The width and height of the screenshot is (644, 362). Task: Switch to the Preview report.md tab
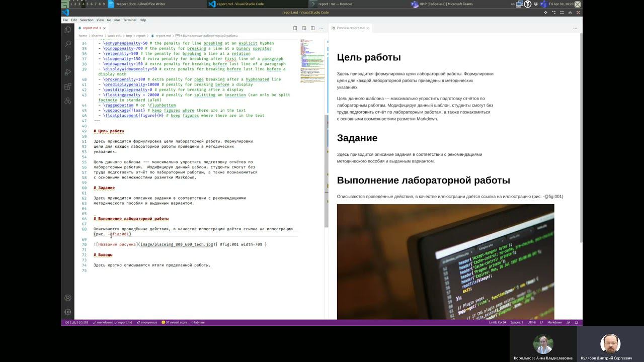[351, 28]
